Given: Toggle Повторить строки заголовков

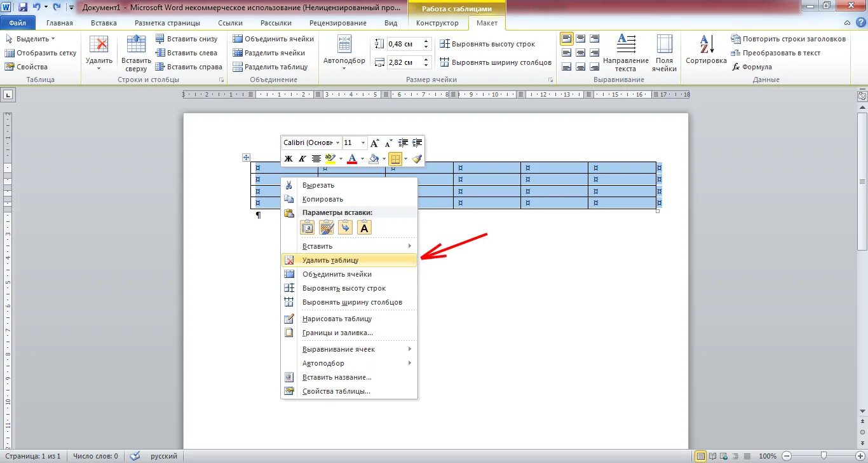Looking at the screenshot, I should point(789,39).
